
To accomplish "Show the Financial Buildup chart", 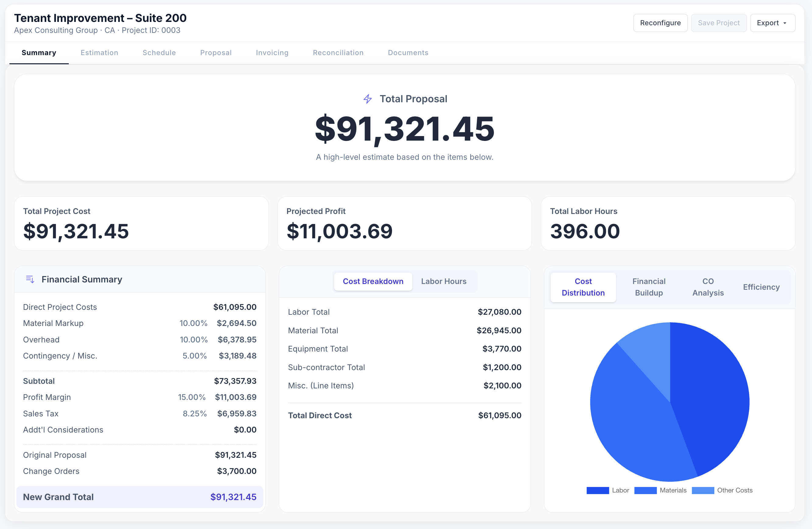I will click(x=649, y=287).
